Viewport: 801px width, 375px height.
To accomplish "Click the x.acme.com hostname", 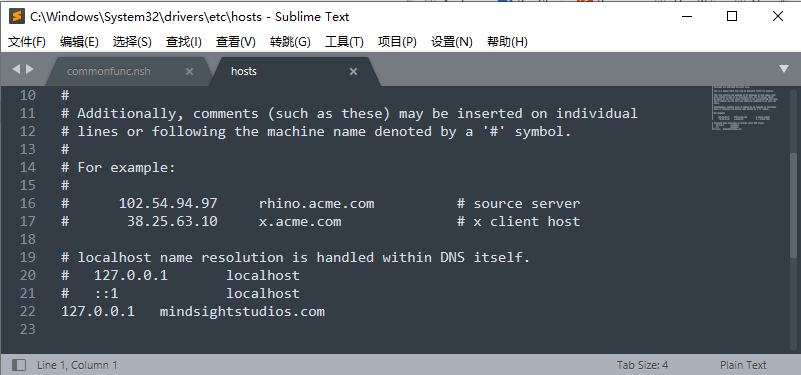I will pos(300,222).
